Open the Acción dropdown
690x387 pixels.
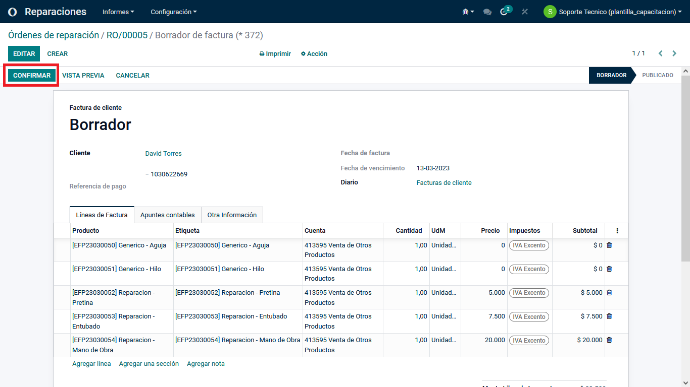coord(314,54)
